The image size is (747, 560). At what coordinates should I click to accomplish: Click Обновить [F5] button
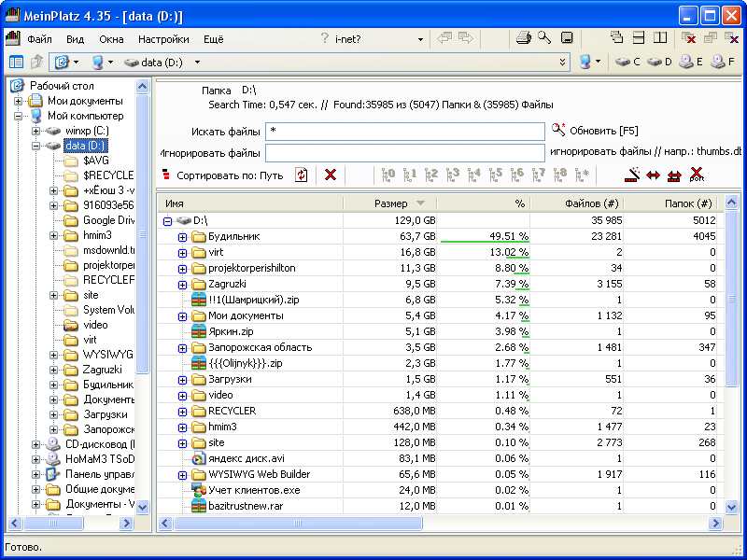pos(595,131)
